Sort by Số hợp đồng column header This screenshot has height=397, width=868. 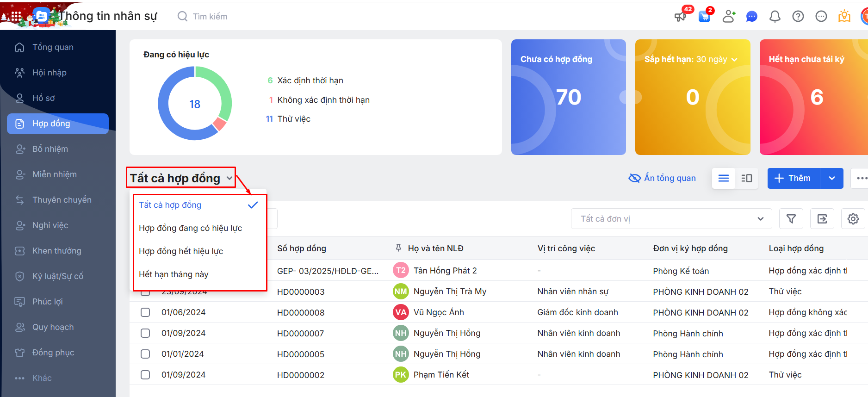pos(302,248)
